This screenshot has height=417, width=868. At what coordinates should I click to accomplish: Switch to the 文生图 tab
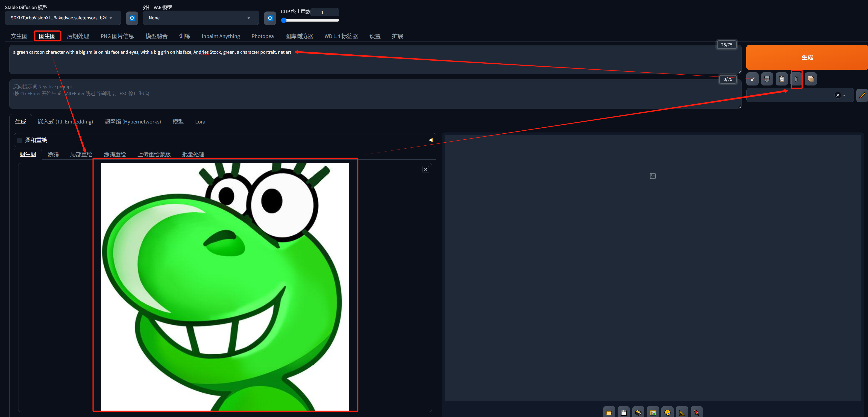(x=19, y=36)
